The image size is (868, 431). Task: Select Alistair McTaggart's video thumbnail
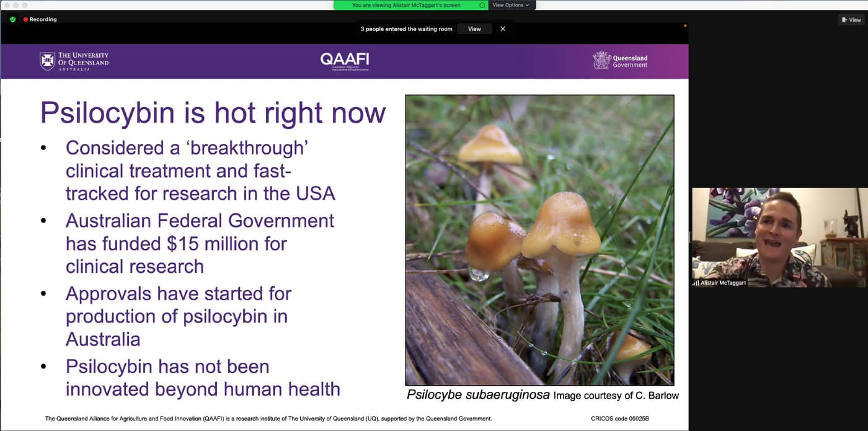pyautogui.click(x=779, y=238)
